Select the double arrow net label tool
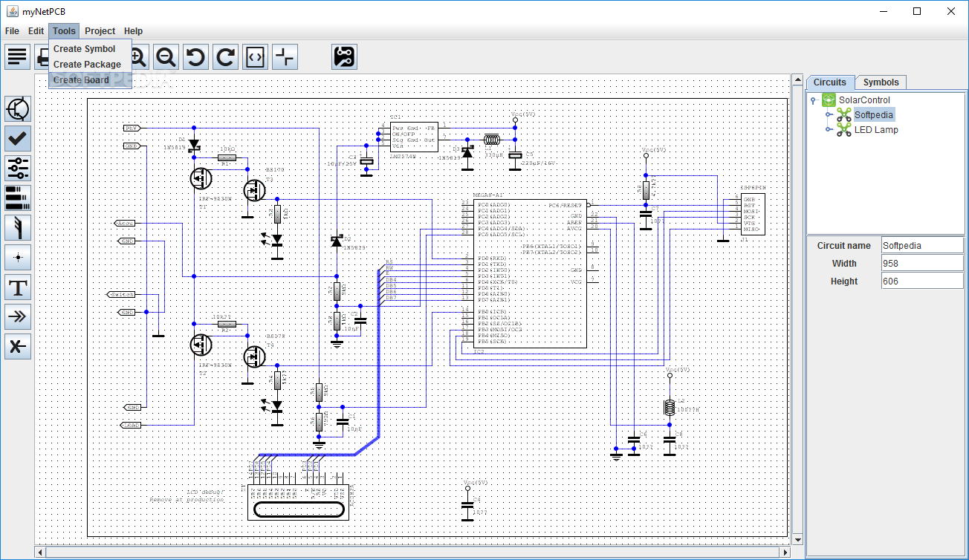The width and height of the screenshot is (969, 560). pos(18,316)
